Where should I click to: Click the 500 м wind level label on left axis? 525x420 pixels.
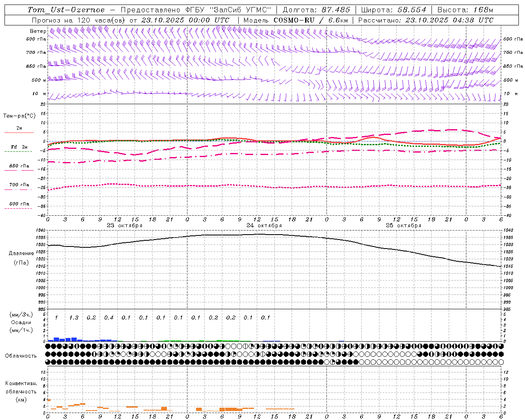click(x=39, y=80)
